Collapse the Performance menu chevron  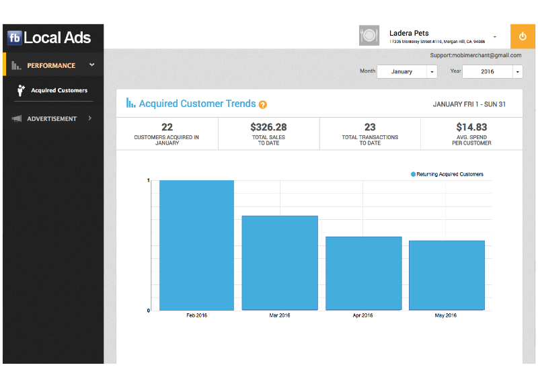pyautogui.click(x=92, y=65)
